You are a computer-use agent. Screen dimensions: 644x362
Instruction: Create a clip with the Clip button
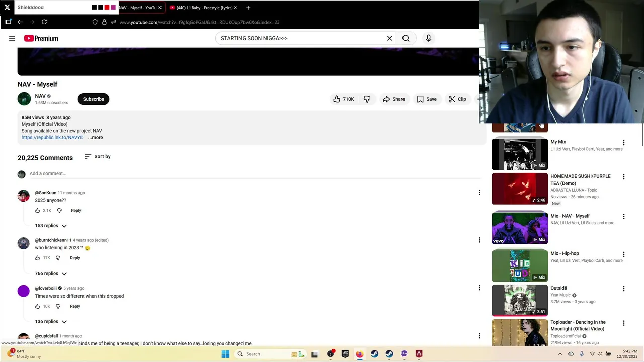[457, 99]
